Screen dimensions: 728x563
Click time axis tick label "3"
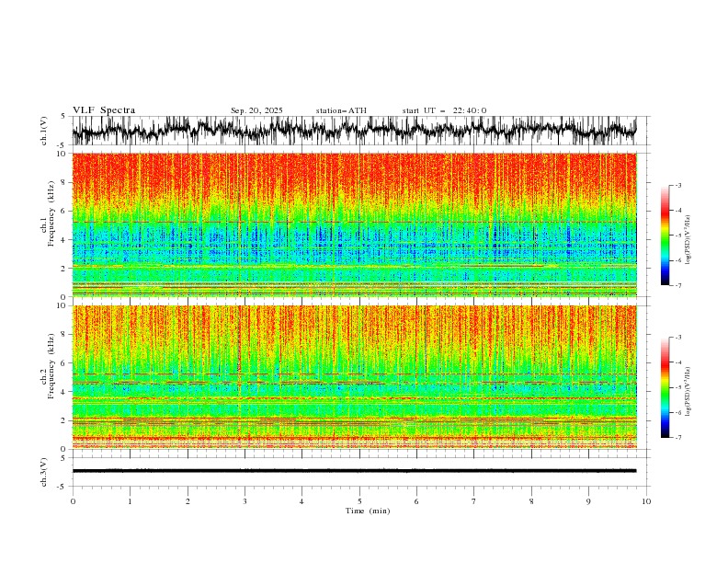click(245, 501)
